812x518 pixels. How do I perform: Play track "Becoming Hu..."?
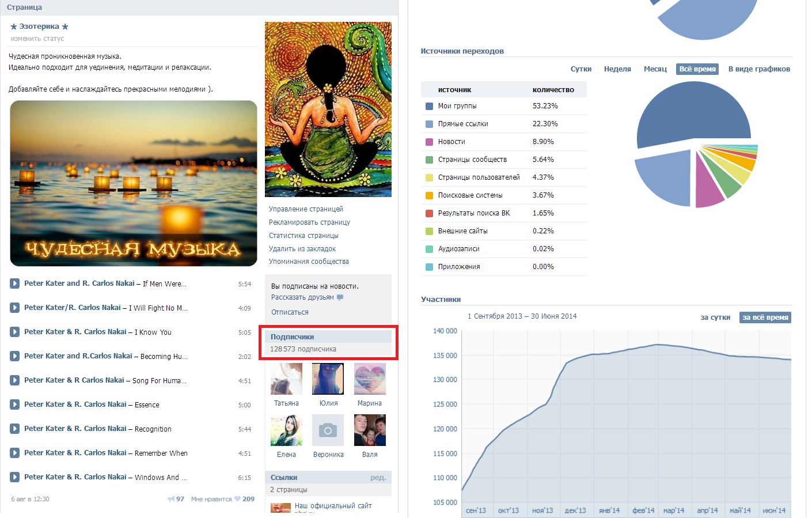(x=15, y=356)
